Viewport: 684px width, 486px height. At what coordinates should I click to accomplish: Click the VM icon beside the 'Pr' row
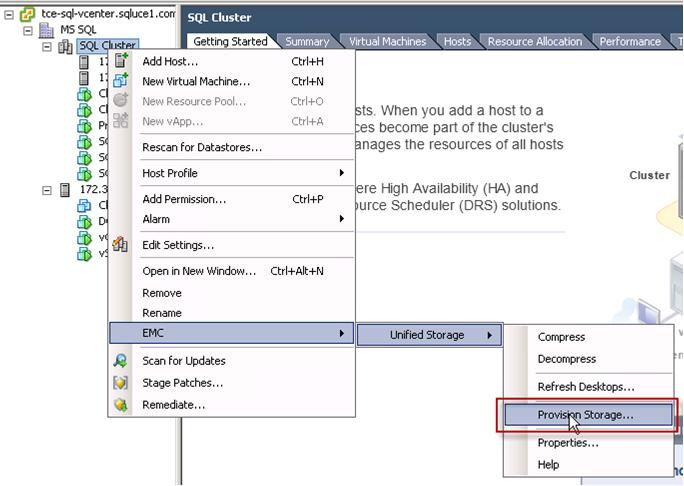point(85,127)
